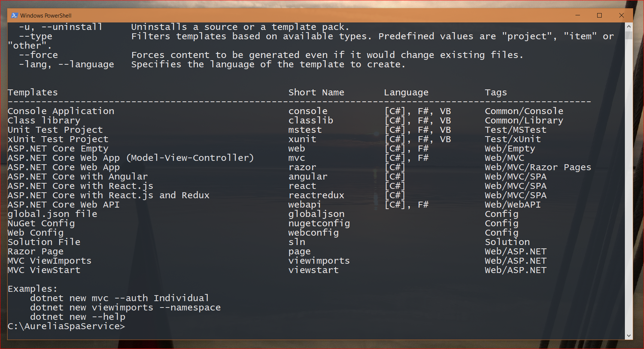Click the 'mvc' short name

pyautogui.click(x=297, y=158)
